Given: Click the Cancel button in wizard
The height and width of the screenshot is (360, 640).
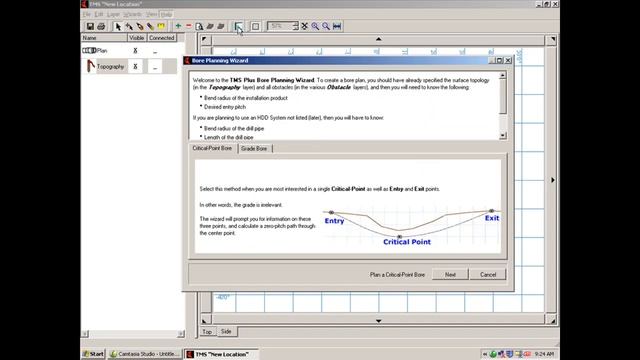Looking at the screenshot, I should [488, 275].
